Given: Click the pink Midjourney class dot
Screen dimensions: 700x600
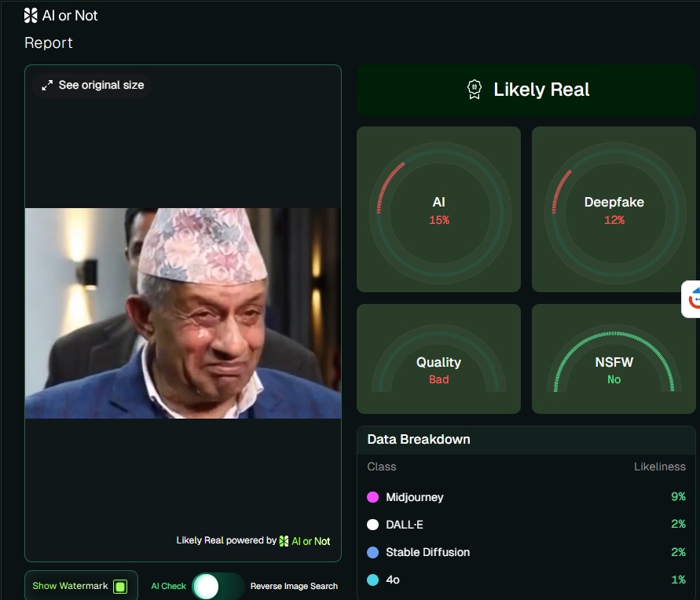Looking at the screenshot, I should [372, 497].
